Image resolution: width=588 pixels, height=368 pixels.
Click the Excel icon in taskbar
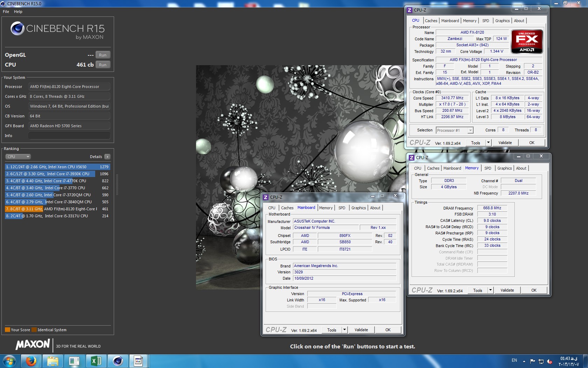(96, 361)
